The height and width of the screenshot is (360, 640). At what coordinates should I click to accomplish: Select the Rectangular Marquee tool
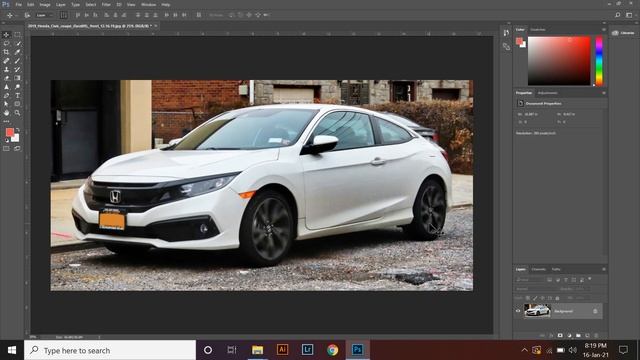point(17,35)
